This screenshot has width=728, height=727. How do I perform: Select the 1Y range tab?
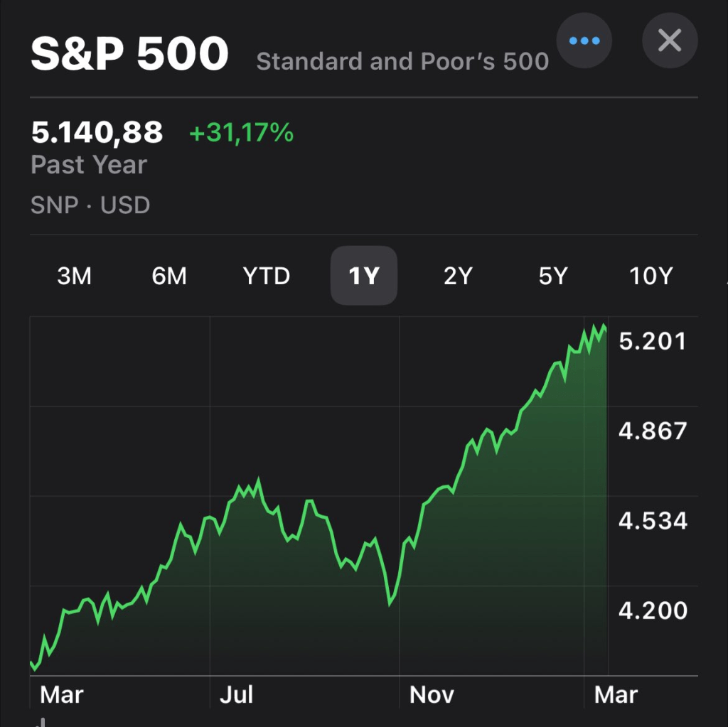[x=363, y=276]
